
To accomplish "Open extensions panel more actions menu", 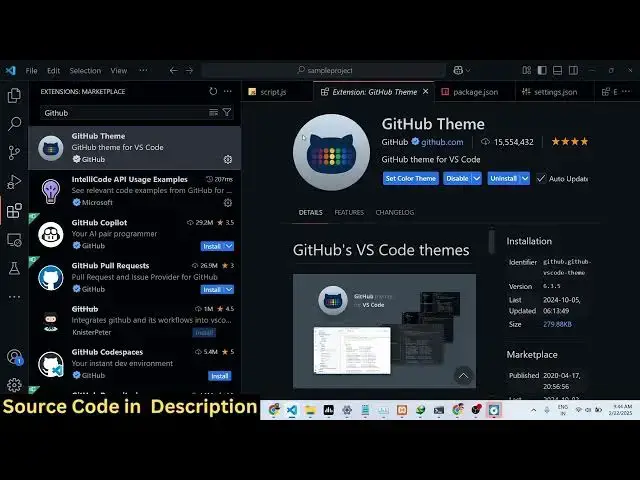I will point(228,91).
